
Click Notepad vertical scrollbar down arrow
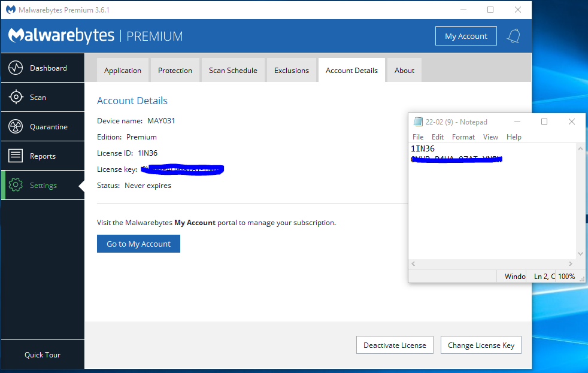(x=580, y=254)
